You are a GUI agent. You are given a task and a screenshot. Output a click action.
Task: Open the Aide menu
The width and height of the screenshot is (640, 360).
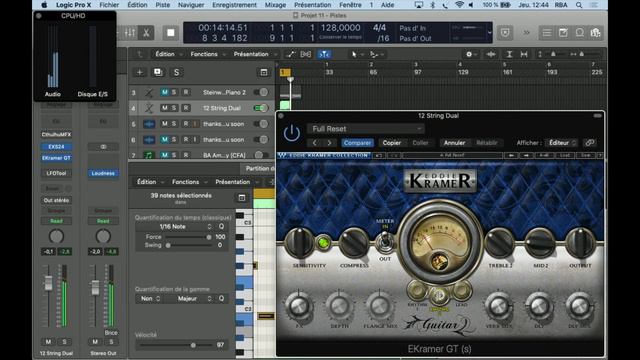point(387,5)
